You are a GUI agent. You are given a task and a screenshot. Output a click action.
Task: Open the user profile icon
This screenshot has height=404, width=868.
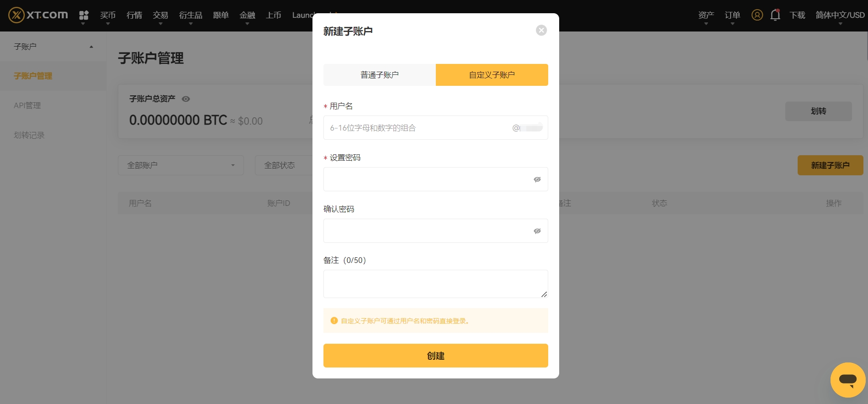(x=757, y=15)
